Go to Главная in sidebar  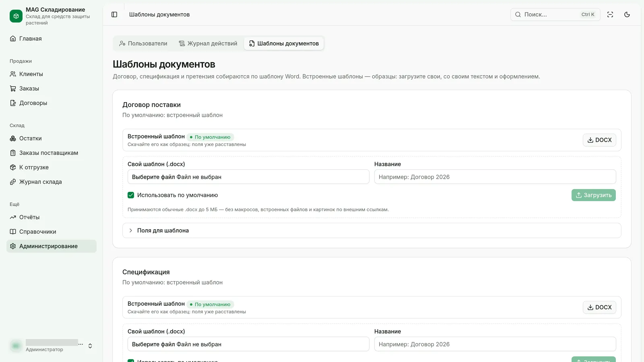coord(52,39)
